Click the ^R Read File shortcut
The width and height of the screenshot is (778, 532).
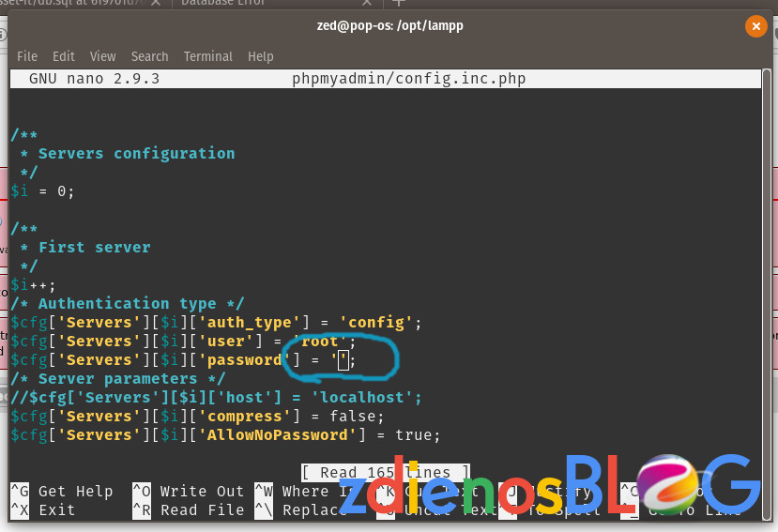[188, 510]
